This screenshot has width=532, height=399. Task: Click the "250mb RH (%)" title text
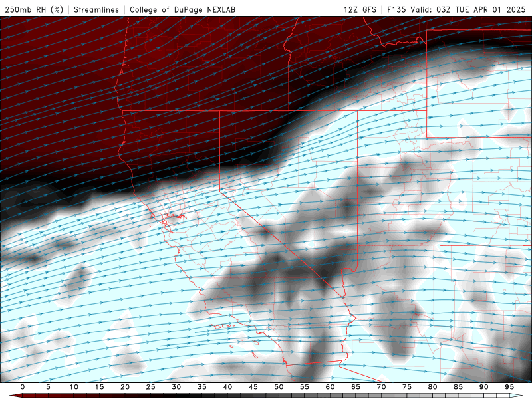[34, 9]
